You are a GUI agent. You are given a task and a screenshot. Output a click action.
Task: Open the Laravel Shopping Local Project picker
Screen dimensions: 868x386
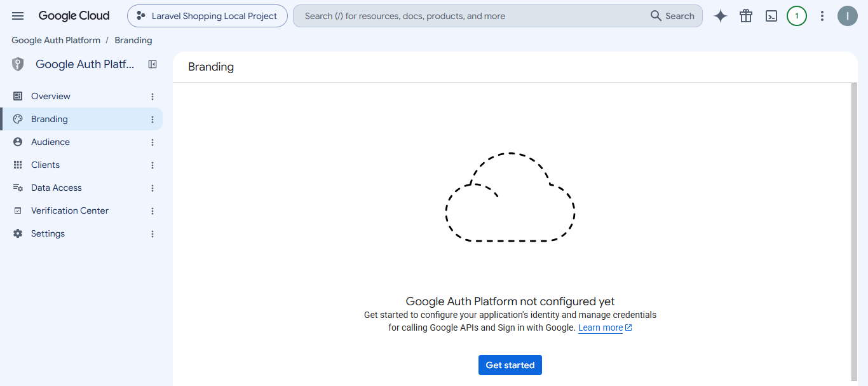coord(207,16)
